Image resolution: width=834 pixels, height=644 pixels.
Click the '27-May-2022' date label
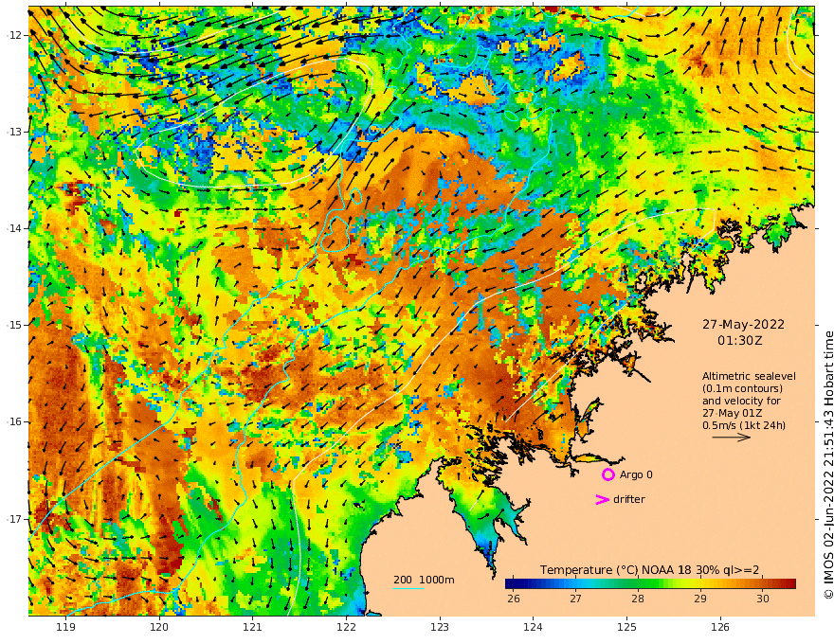pos(743,324)
